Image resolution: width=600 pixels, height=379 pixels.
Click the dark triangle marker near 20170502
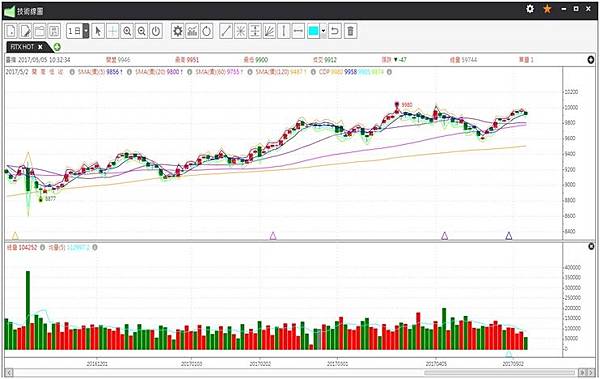[509, 235]
